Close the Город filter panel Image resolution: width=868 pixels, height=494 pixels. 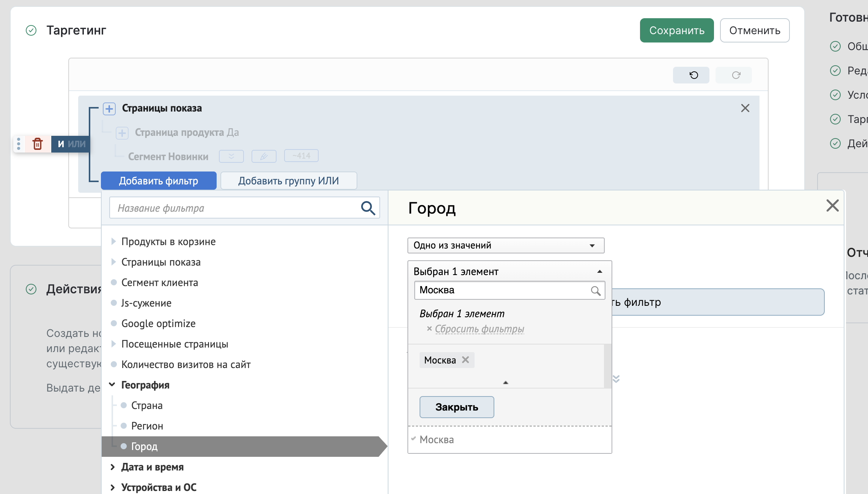tap(832, 206)
